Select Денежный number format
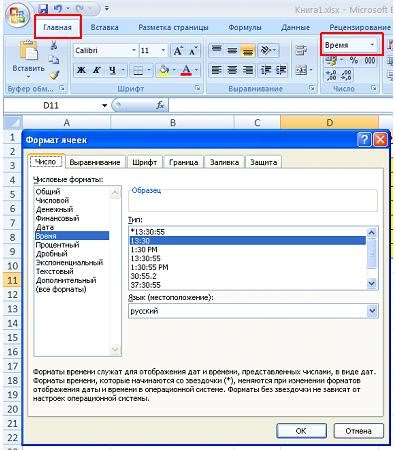Image resolution: width=395 pixels, height=450 pixels. [54, 209]
